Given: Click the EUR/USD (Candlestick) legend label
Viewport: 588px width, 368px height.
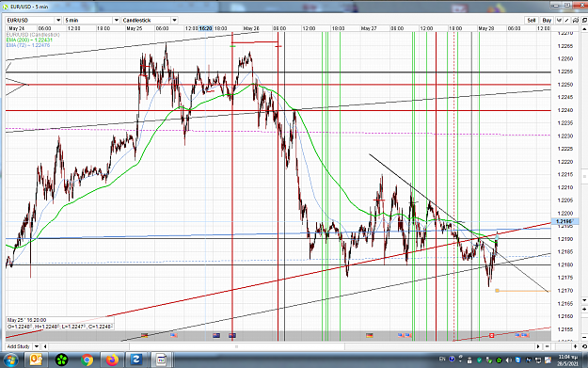Looking at the screenshot, I should pos(33,35).
